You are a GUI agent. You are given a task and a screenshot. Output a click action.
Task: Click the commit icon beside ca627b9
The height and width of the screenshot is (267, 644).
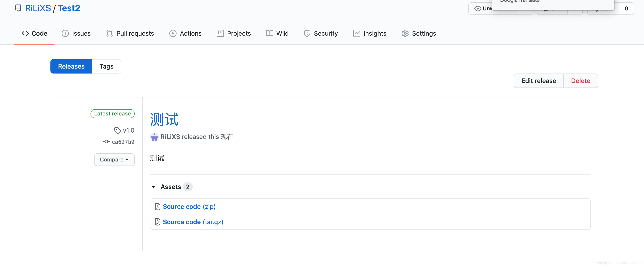(x=106, y=142)
